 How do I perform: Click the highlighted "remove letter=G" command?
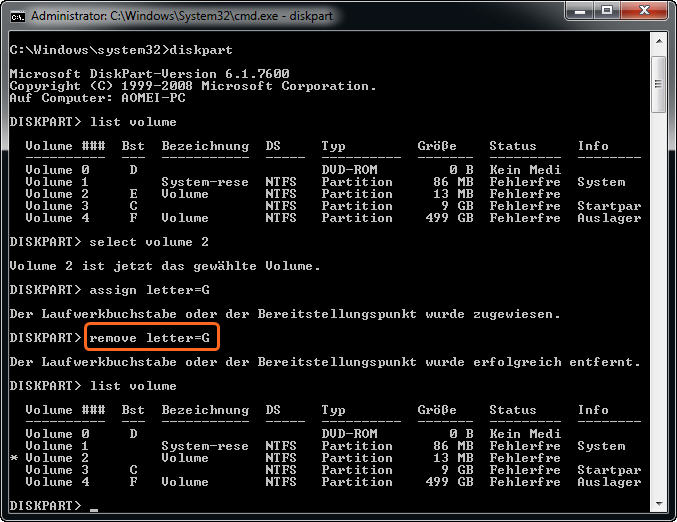pos(150,338)
